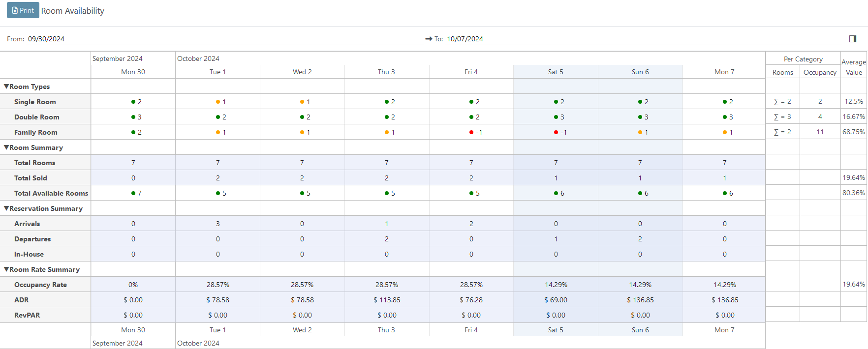868x349 pixels.
Task: Select the top Mon 30 column header
Action: [x=133, y=72]
